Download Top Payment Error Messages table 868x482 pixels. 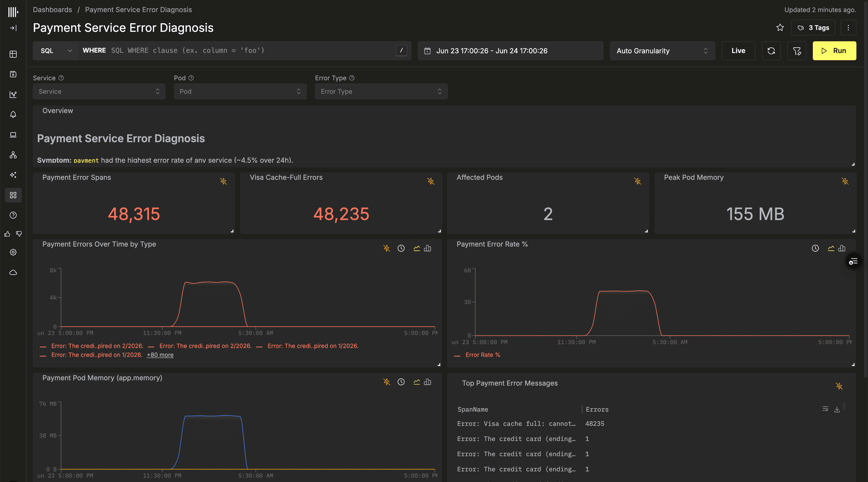tap(837, 409)
